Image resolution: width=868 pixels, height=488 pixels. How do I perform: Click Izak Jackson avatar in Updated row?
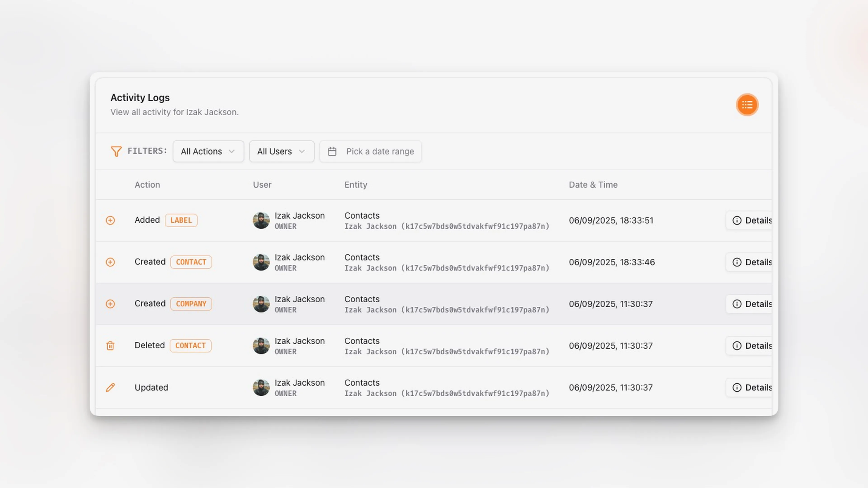coord(261,387)
